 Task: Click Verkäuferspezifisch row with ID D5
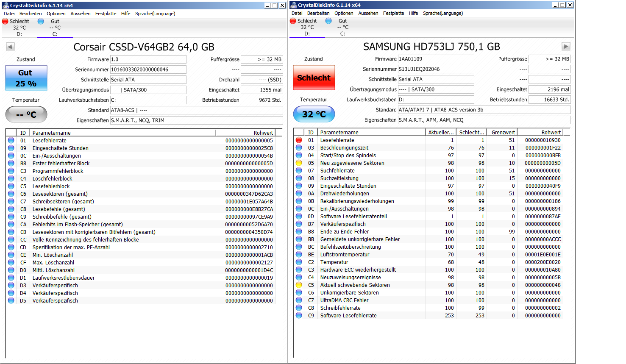[x=141, y=301]
